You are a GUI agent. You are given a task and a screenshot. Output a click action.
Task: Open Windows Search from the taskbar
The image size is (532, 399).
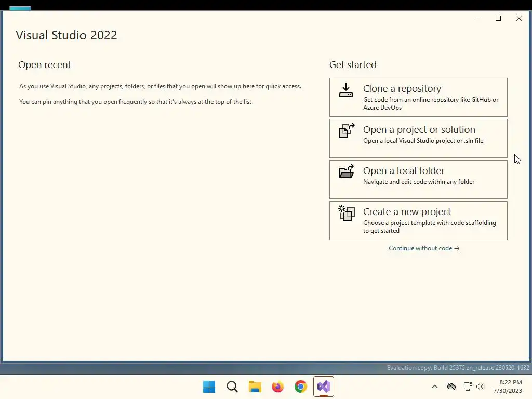[x=232, y=387]
